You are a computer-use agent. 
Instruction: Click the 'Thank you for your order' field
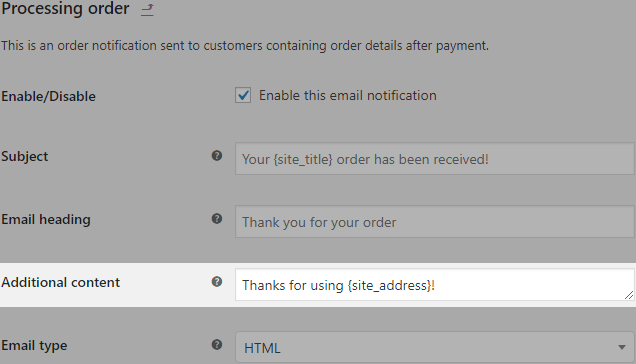click(435, 222)
